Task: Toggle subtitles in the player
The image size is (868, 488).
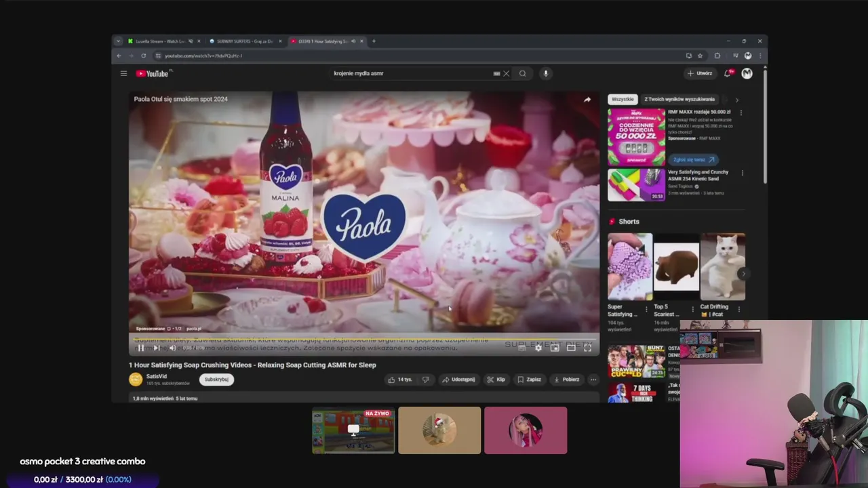Action: 522,348
